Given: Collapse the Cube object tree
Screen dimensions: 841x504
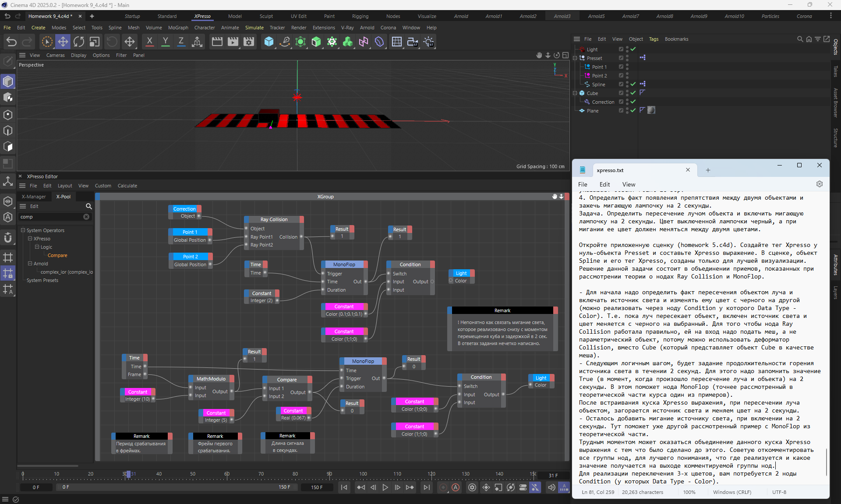Looking at the screenshot, I should coord(575,93).
